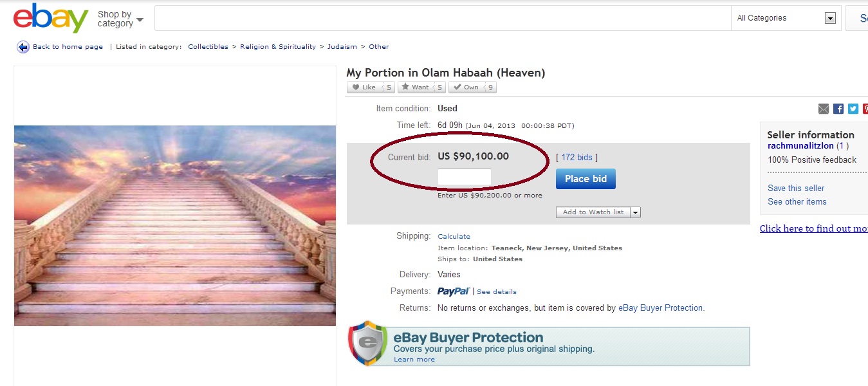Image resolution: width=868 pixels, height=386 pixels.
Task: Click the Save this seller link
Action: pos(796,188)
